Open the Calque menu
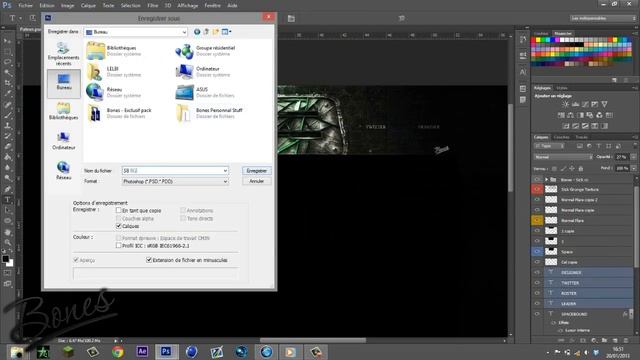640x360 pixels. tap(88, 6)
